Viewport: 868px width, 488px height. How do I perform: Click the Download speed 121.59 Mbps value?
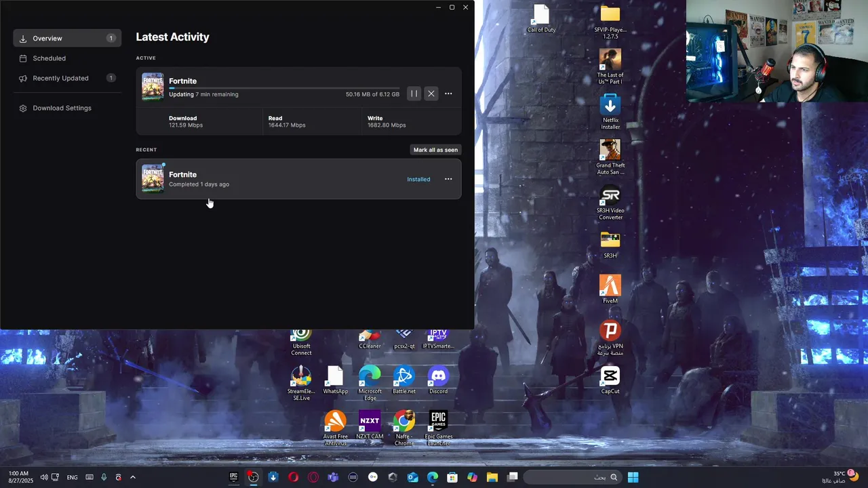(186, 125)
